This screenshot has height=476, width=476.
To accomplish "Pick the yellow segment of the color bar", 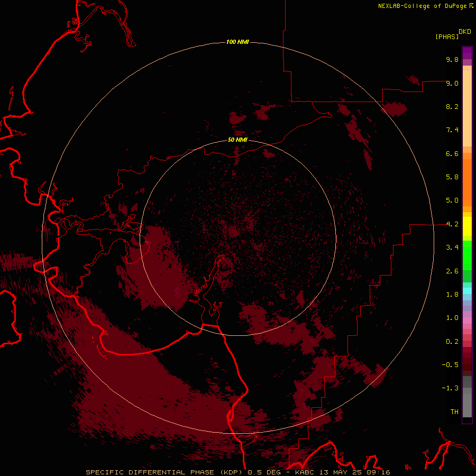I will point(467,226).
